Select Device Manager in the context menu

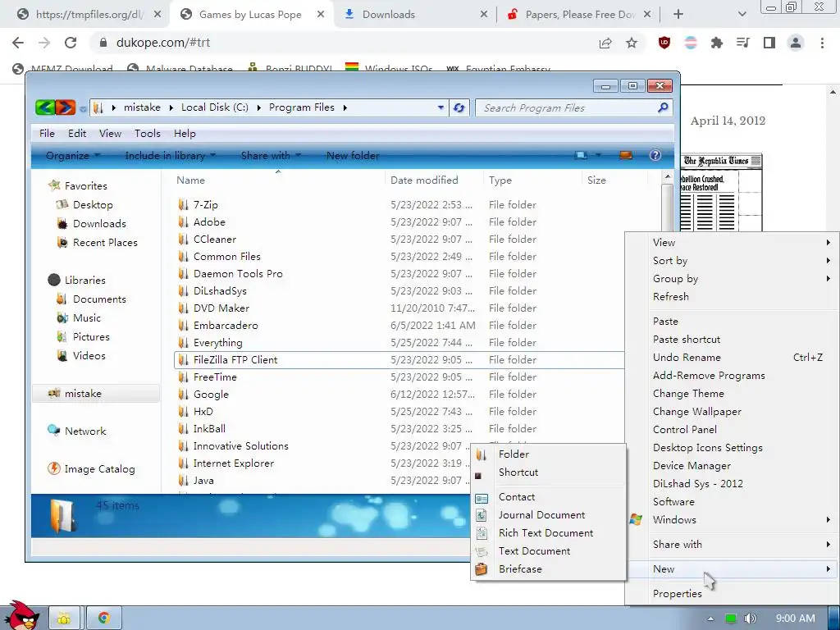tap(692, 466)
